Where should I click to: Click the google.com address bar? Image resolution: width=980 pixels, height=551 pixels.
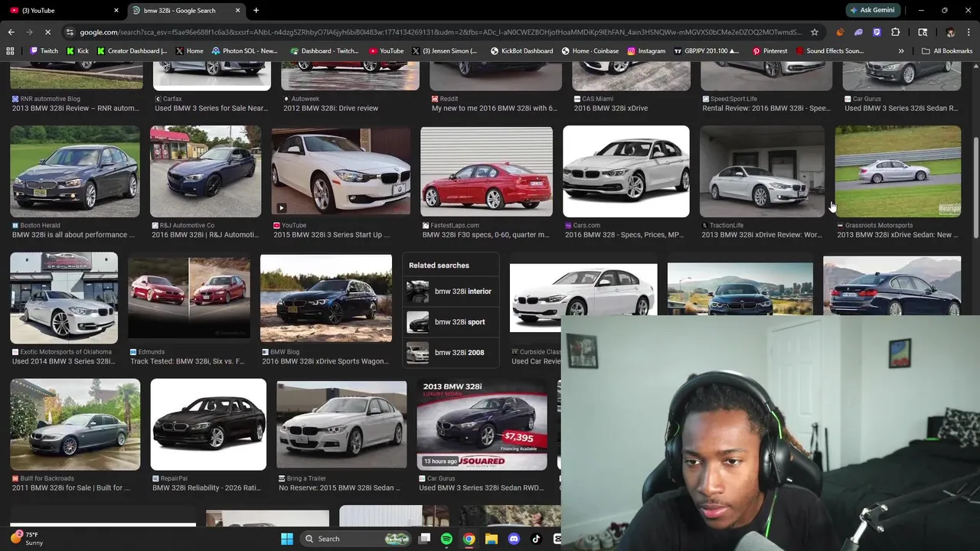point(440,32)
